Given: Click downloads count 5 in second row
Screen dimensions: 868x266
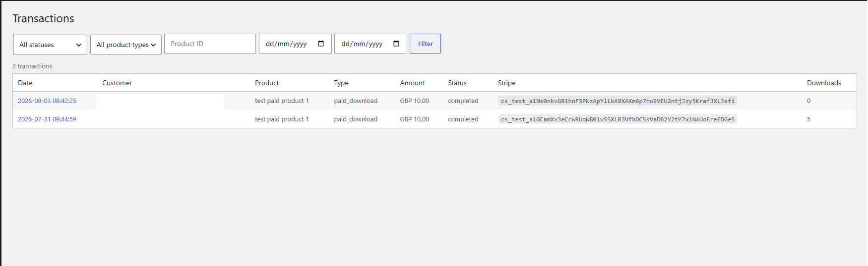Looking at the screenshot, I should (x=808, y=119).
